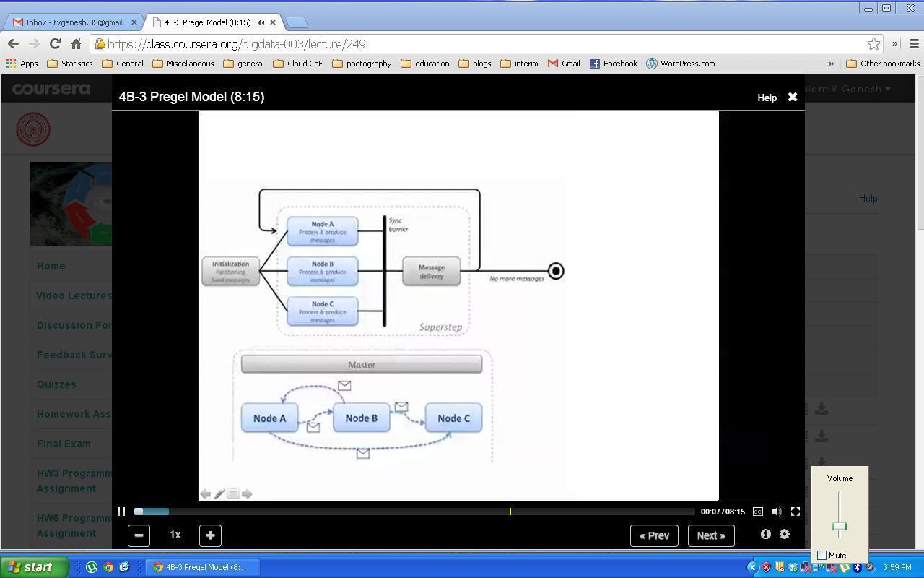Go to the Next lecture
Screen dimensions: 924x578
[x=710, y=535]
